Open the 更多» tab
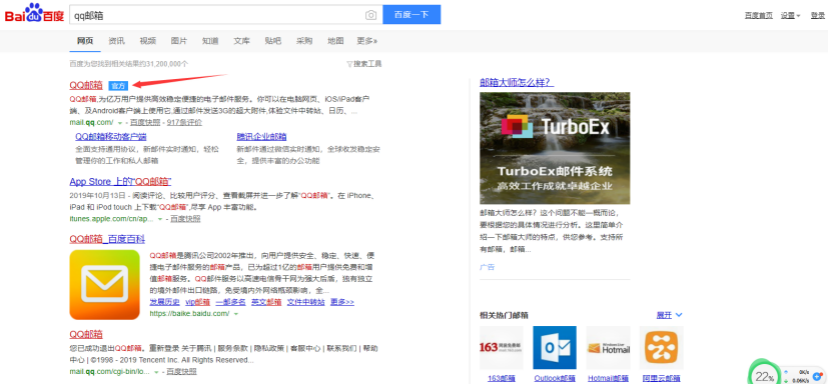 (x=367, y=41)
